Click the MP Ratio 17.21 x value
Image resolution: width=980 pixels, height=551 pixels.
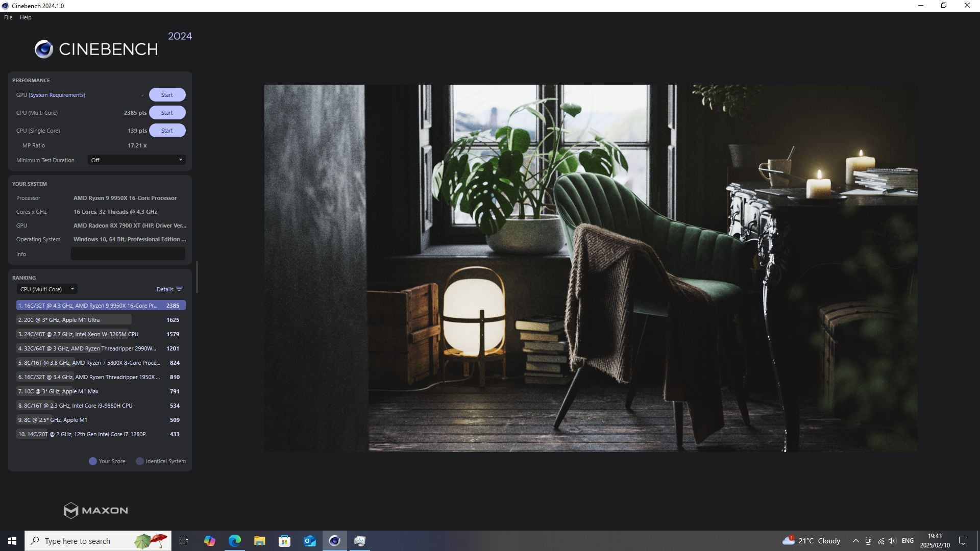(137, 145)
